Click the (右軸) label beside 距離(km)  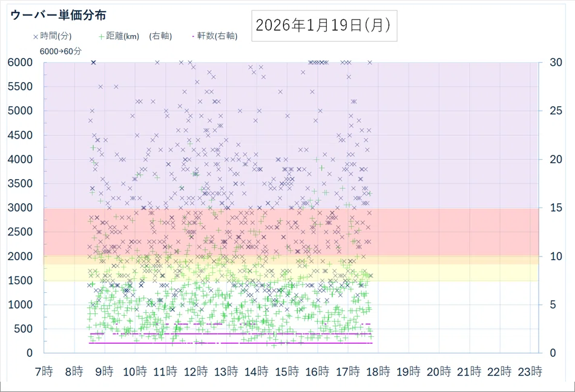click(x=160, y=36)
